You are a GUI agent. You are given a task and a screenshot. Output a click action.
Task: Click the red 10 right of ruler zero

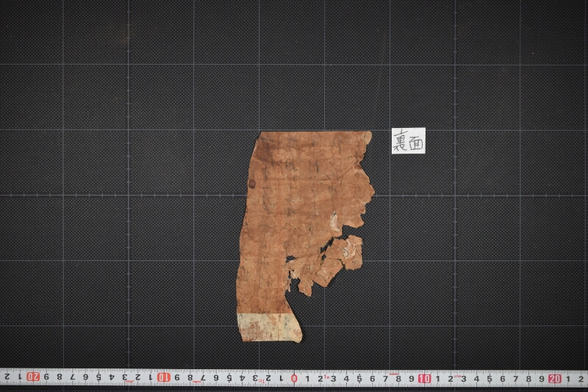[x=424, y=379]
